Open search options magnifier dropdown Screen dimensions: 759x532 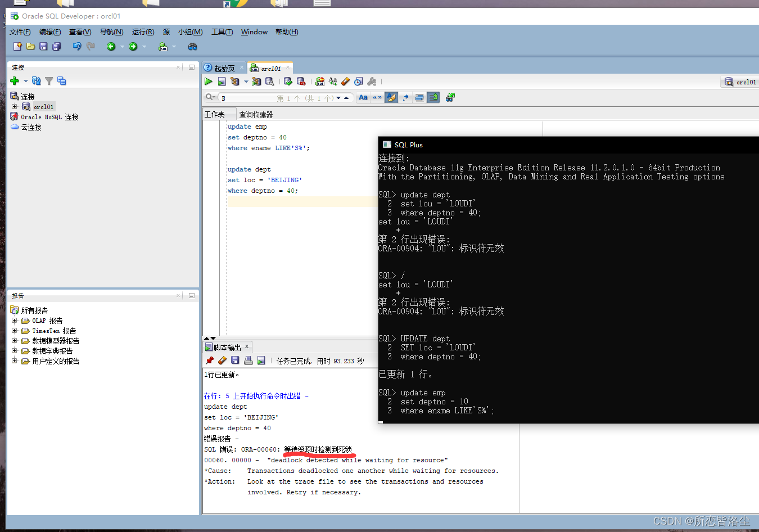pos(211,97)
